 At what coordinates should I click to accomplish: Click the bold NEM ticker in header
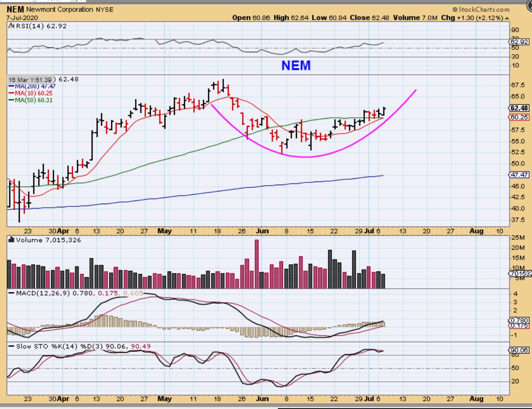coord(15,9)
